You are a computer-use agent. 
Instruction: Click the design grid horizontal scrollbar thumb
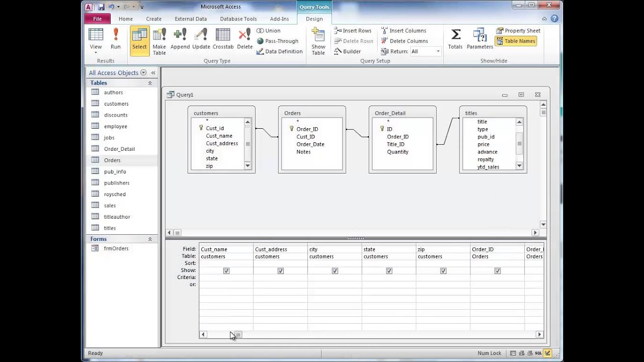238,334
